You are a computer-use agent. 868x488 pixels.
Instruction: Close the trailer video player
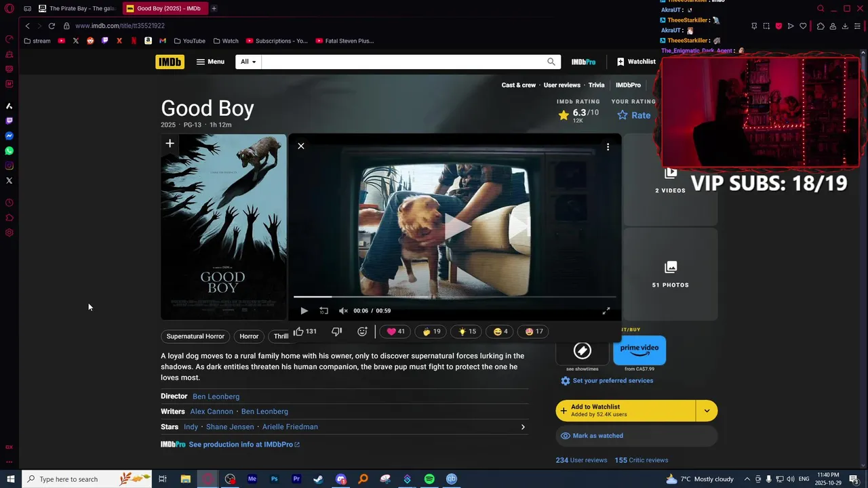(301, 146)
